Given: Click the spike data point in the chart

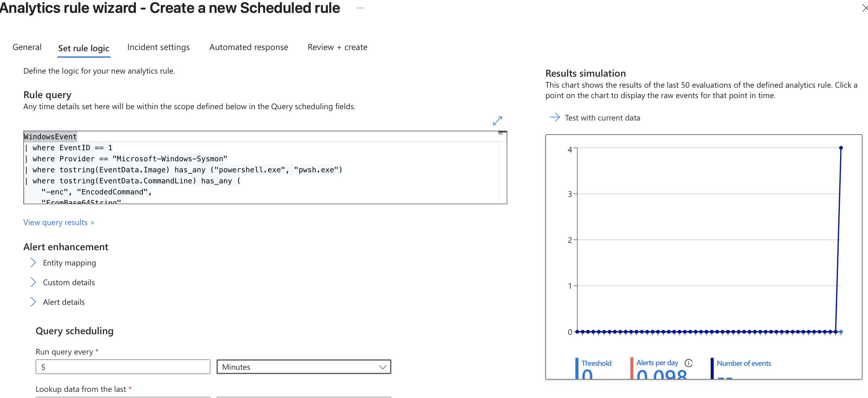Looking at the screenshot, I should 841,148.
